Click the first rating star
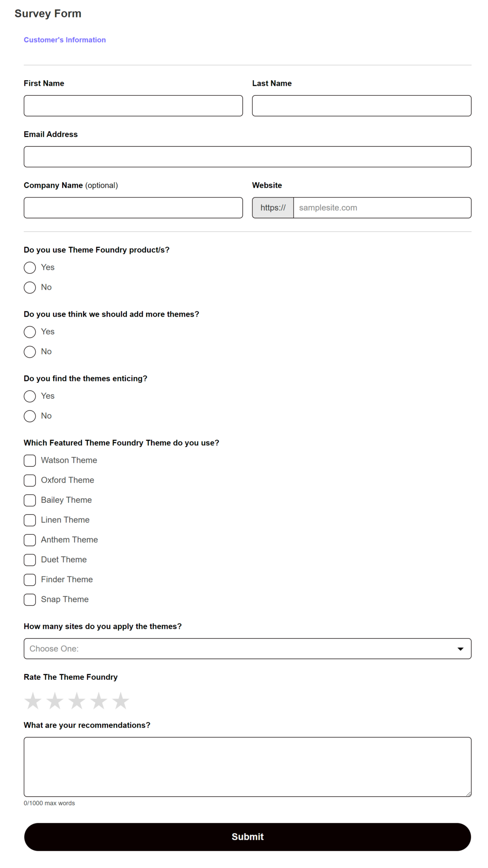Screen dimensions: 488x868 (x=33, y=701)
